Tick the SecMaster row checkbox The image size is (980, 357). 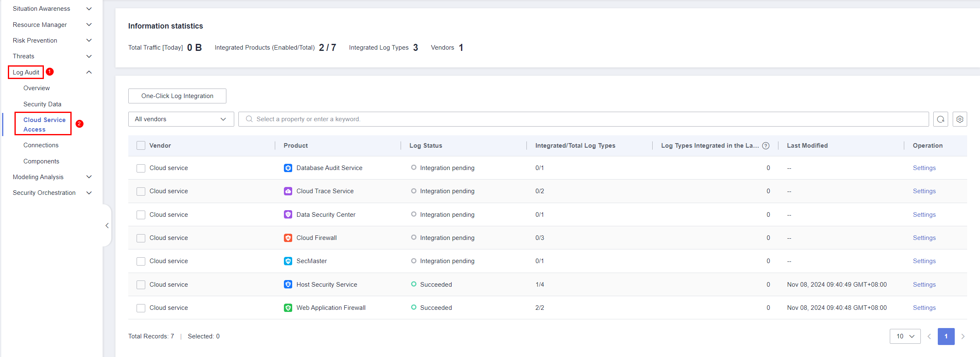[141, 261]
